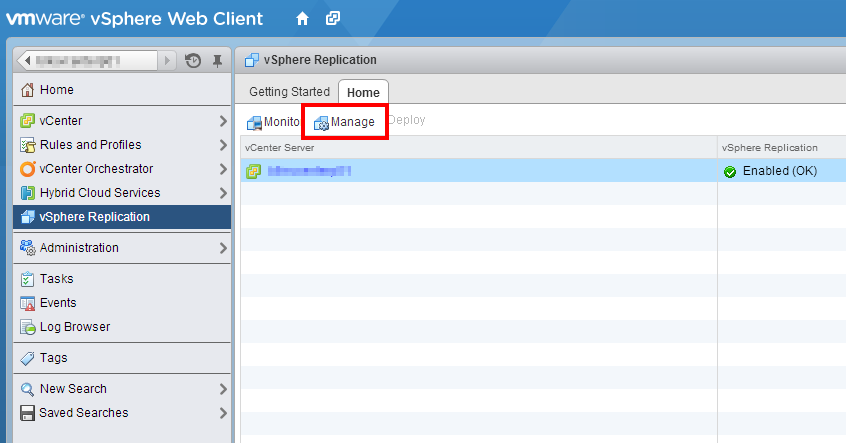Screen dimensions: 846x443
Task: Open Tasks in the navigator
Action: pyautogui.click(x=122, y=279)
